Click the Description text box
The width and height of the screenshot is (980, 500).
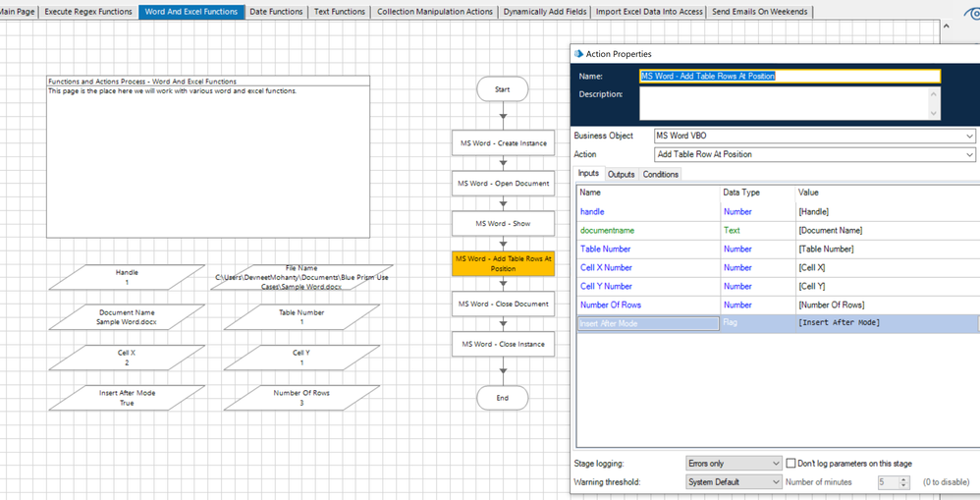(786, 102)
